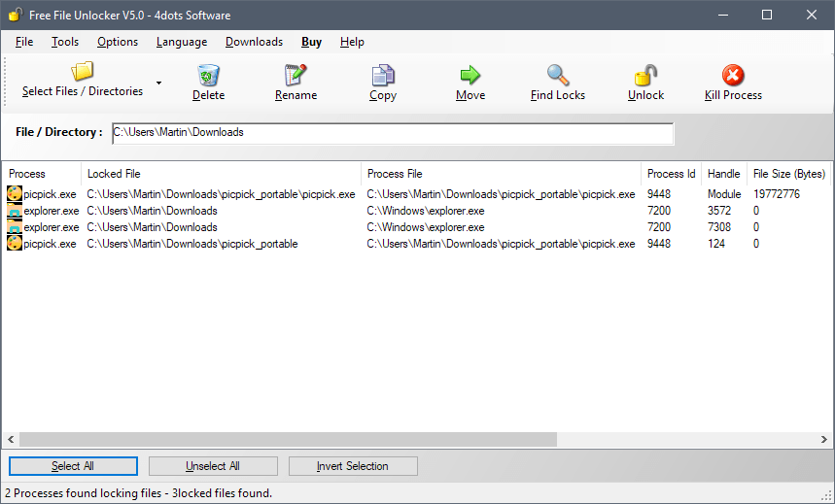Click the Select Files / Directories folder icon
Image resolution: width=835 pixels, height=504 pixels.
(82, 71)
